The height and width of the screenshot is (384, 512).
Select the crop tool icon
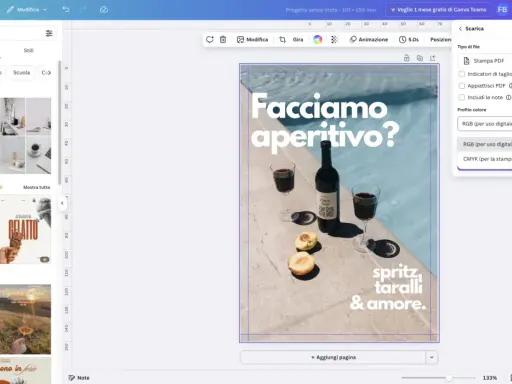point(282,39)
